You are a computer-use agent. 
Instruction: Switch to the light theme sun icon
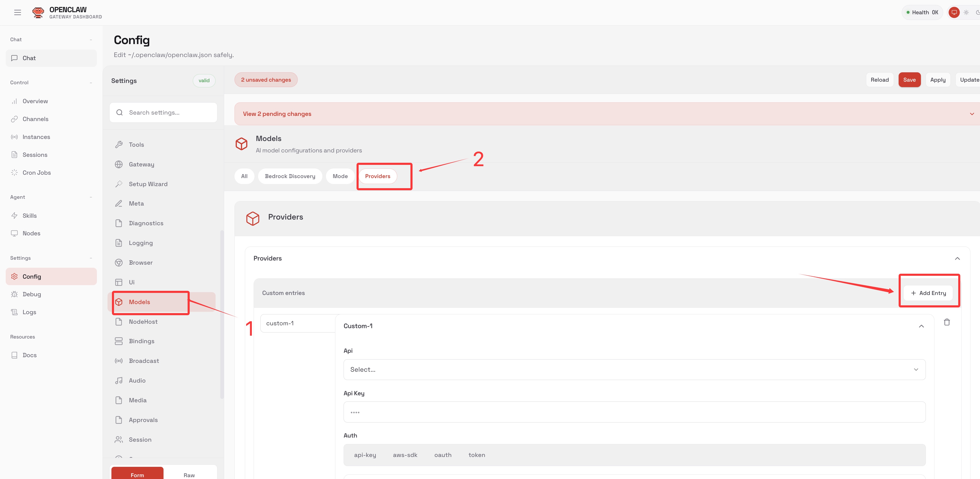point(966,12)
